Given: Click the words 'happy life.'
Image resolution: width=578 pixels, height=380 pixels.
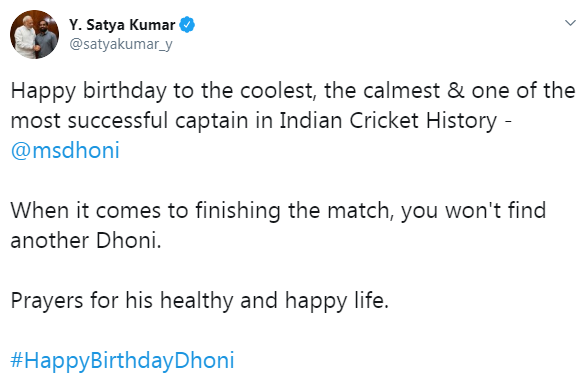Looking at the screenshot, I should 337,300.
